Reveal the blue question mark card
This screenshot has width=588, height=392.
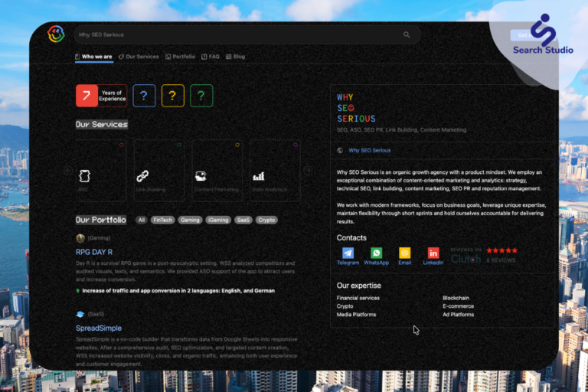144,96
